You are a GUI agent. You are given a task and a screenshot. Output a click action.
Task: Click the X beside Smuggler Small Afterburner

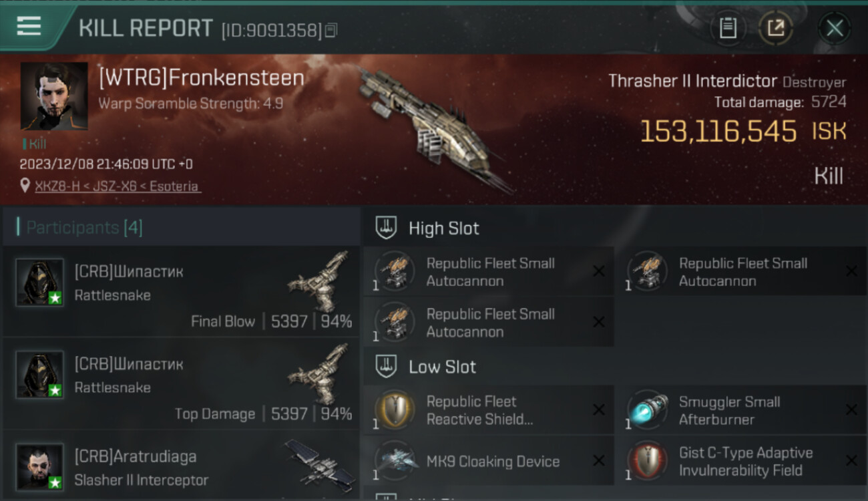point(851,410)
